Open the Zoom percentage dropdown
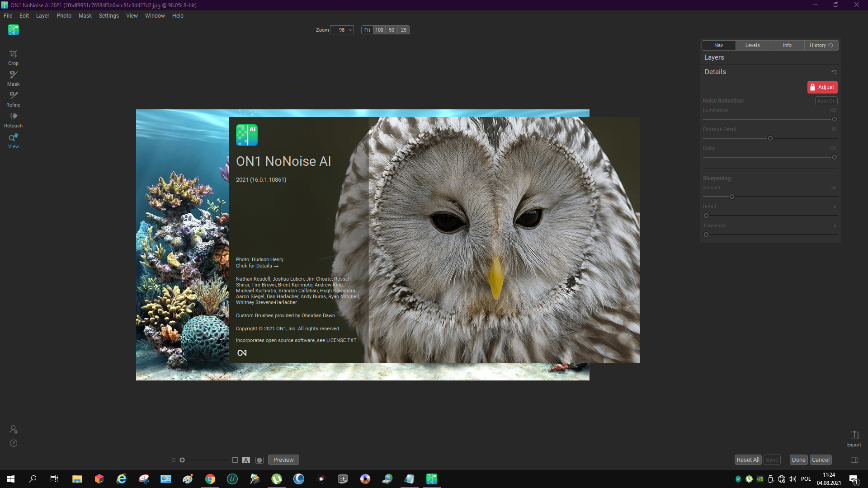This screenshot has width=868, height=488. pyautogui.click(x=342, y=30)
